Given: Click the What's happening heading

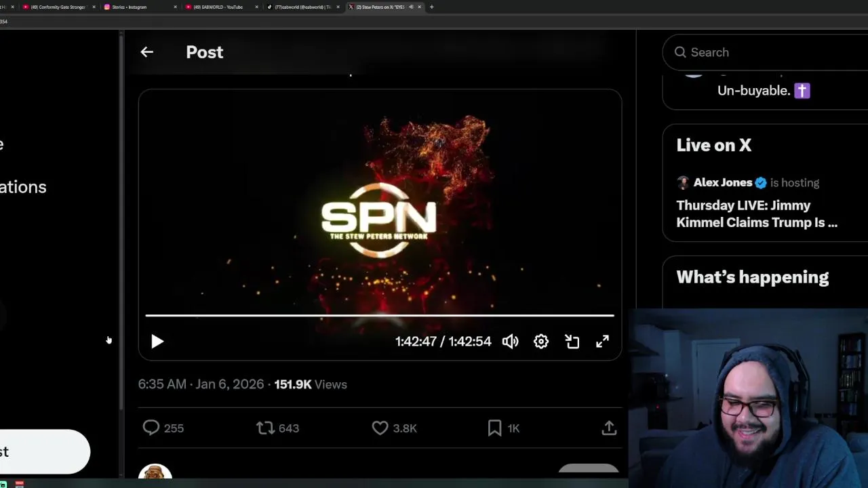Looking at the screenshot, I should (x=752, y=277).
